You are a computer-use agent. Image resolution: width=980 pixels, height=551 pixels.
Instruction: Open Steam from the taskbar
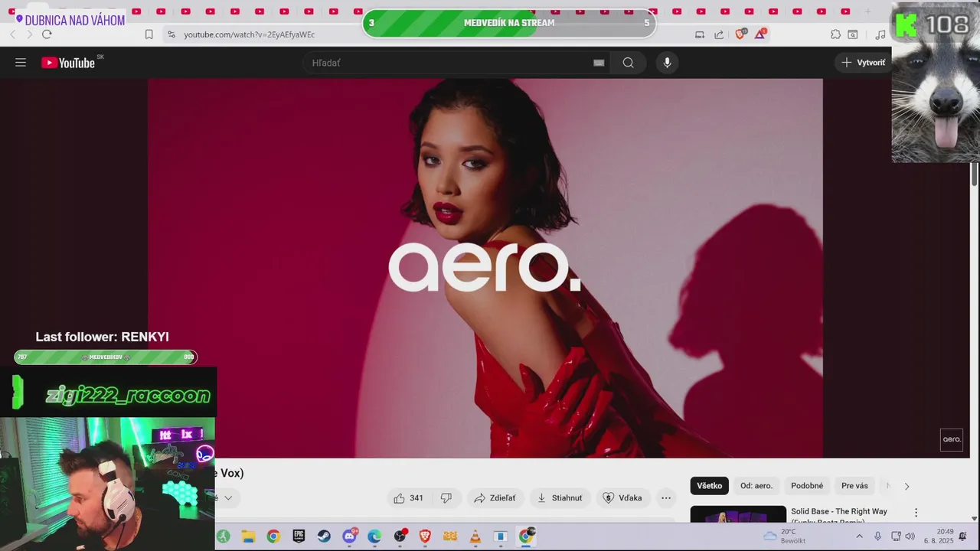click(324, 536)
